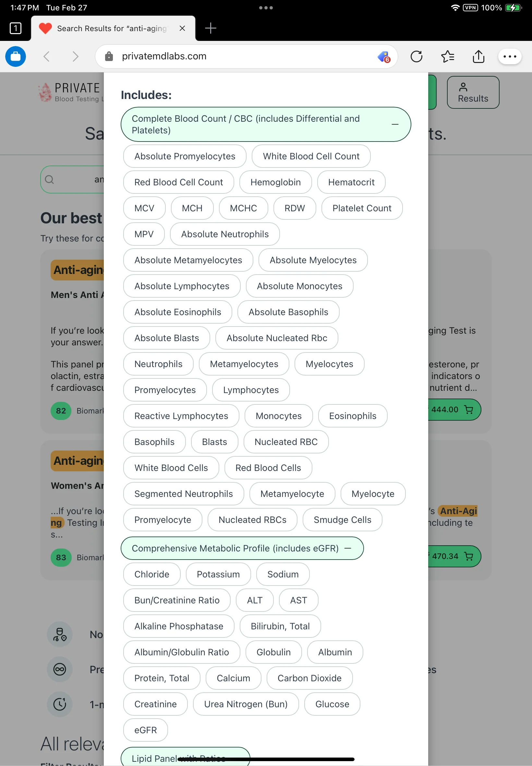Expand the Lipid Panel with Ratios section
The height and width of the screenshot is (766, 532).
click(185, 757)
